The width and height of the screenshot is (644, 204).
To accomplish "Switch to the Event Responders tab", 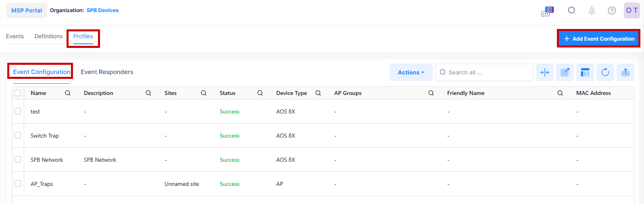I will (x=107, y=72).
